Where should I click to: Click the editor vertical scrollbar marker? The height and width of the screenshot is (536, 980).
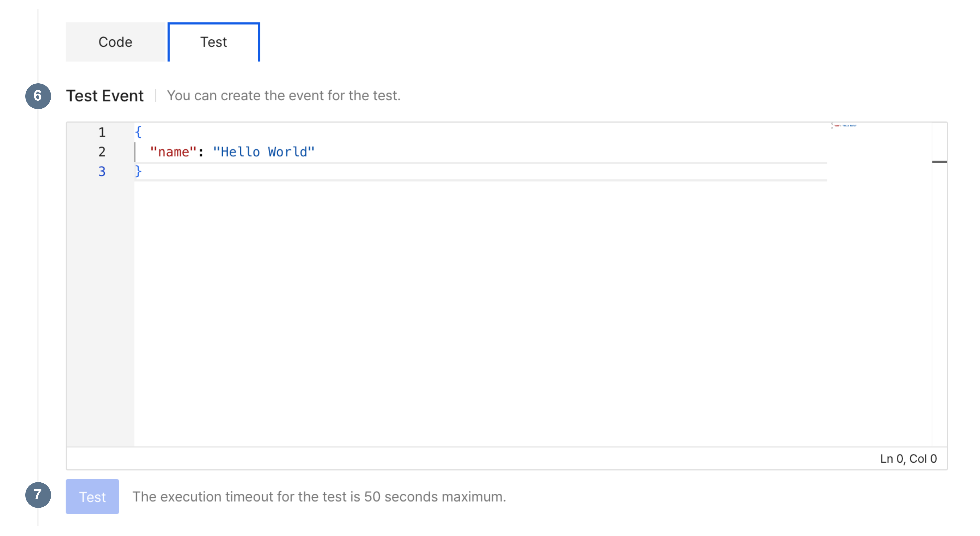click(x=939, y=162)
